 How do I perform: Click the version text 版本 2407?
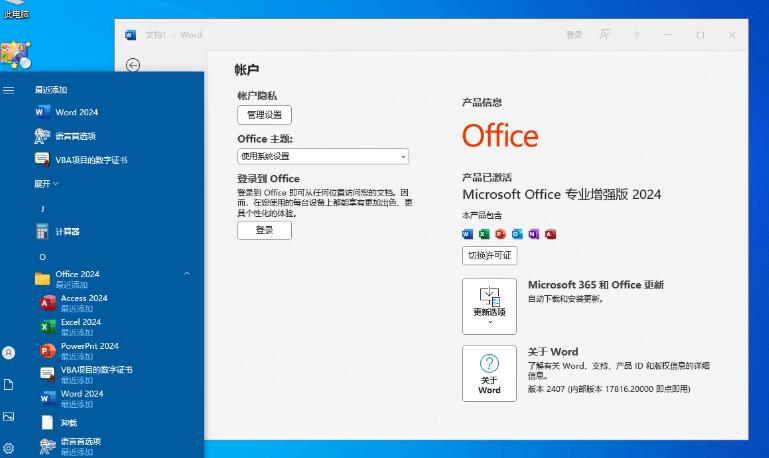pyautogui.click(x=609, y=389)
